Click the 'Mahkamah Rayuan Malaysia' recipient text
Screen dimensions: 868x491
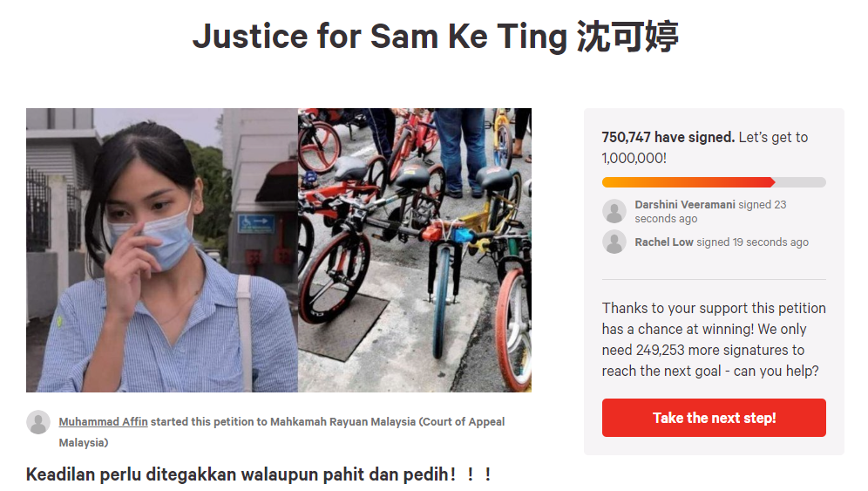(x=342, y=422)
